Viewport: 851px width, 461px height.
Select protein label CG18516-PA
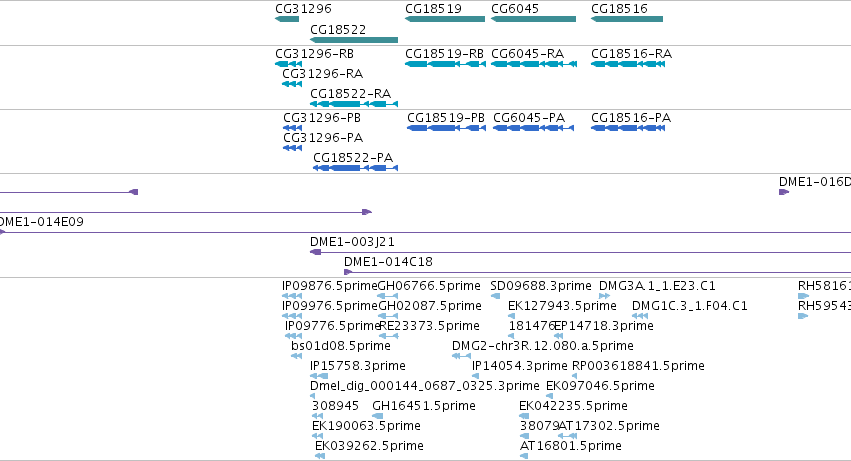631,118
